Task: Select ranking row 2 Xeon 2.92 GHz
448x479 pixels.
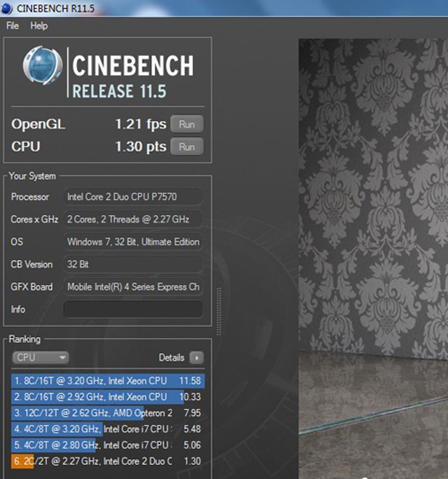Action: point(108,397)
